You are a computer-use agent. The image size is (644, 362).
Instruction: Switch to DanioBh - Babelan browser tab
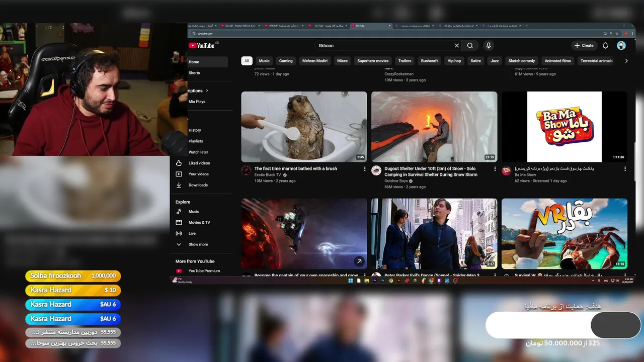click(x=240, y=26)
